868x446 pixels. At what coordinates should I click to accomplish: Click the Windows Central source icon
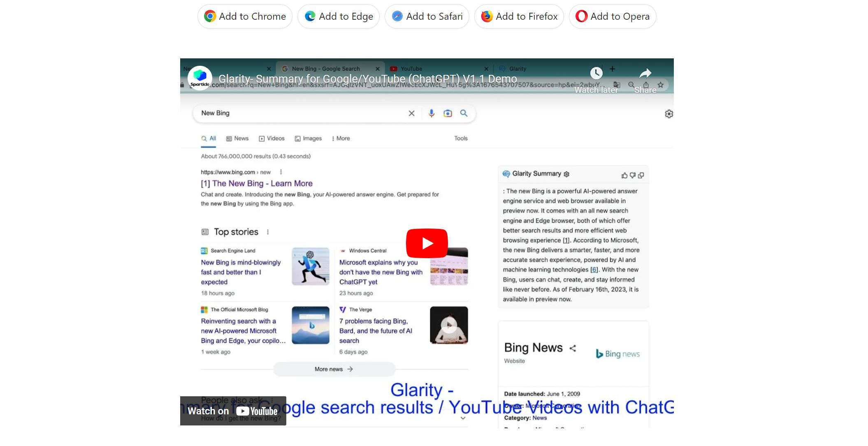click(343, 251)
